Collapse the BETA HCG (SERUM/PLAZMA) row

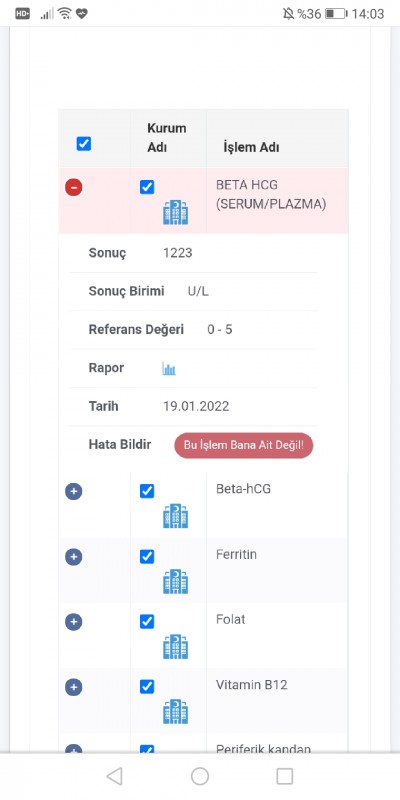(73, 187)
